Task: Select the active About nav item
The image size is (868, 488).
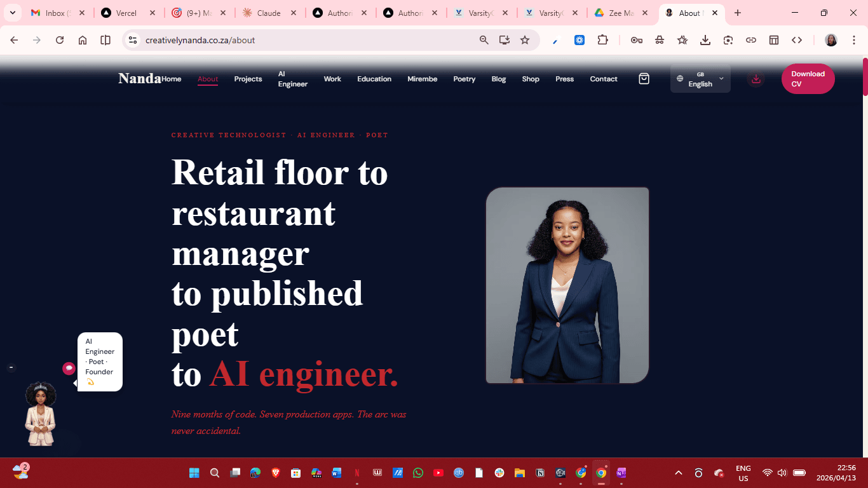Action: pos(208,79)
